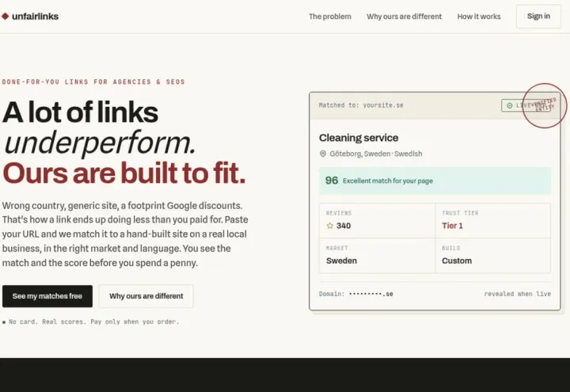This screenshot has width=570, height=392.
Task: Click the location pin icon beside Göteborg
Action: point(322,154)
